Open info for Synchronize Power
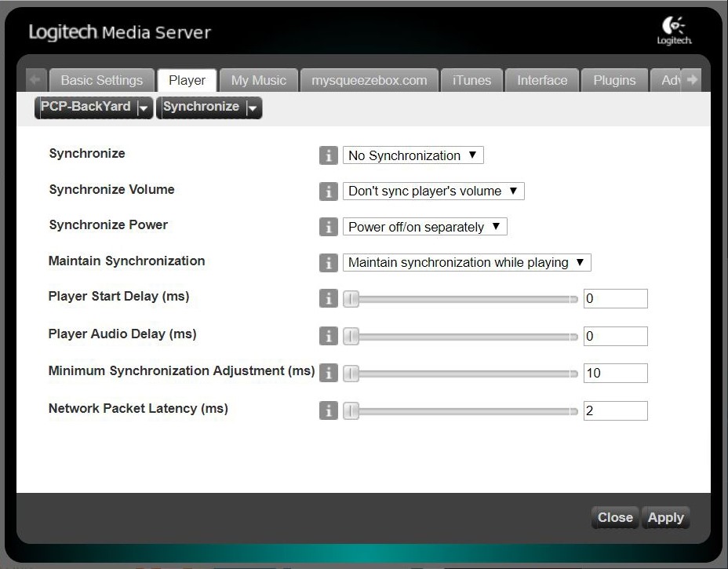Viewport: 728px width, 569px height. [328, 227]
